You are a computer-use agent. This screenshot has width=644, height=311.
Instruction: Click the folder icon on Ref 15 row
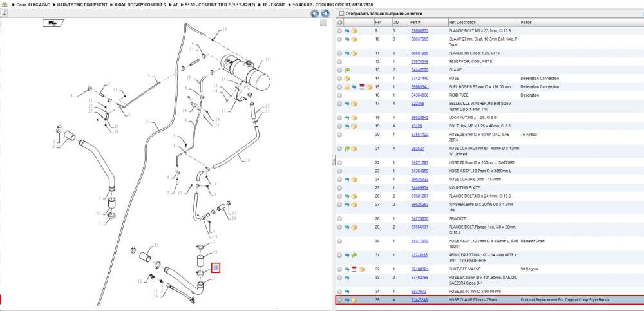(346, 87)
